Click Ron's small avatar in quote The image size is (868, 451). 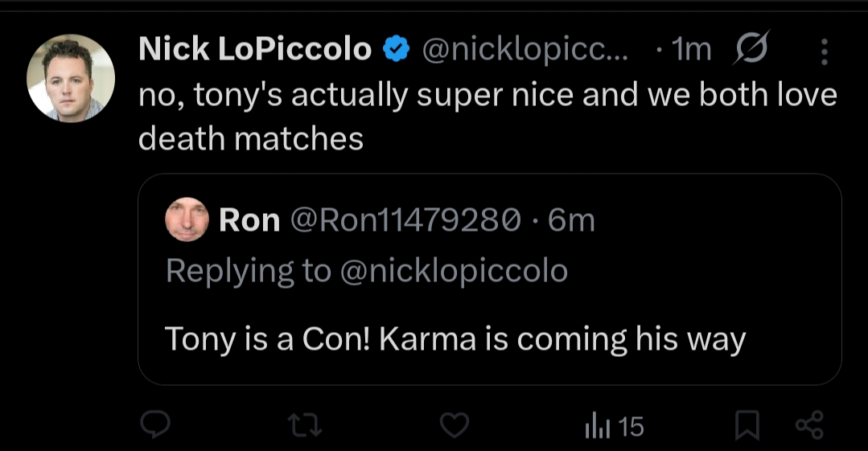click(187, 219)
